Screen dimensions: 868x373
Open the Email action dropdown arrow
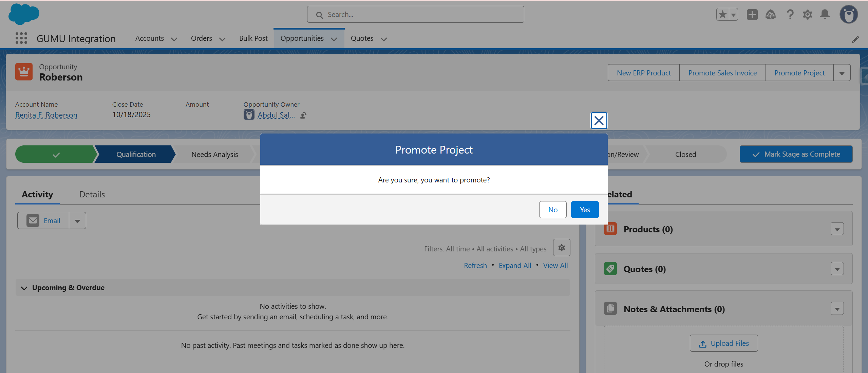77,221
